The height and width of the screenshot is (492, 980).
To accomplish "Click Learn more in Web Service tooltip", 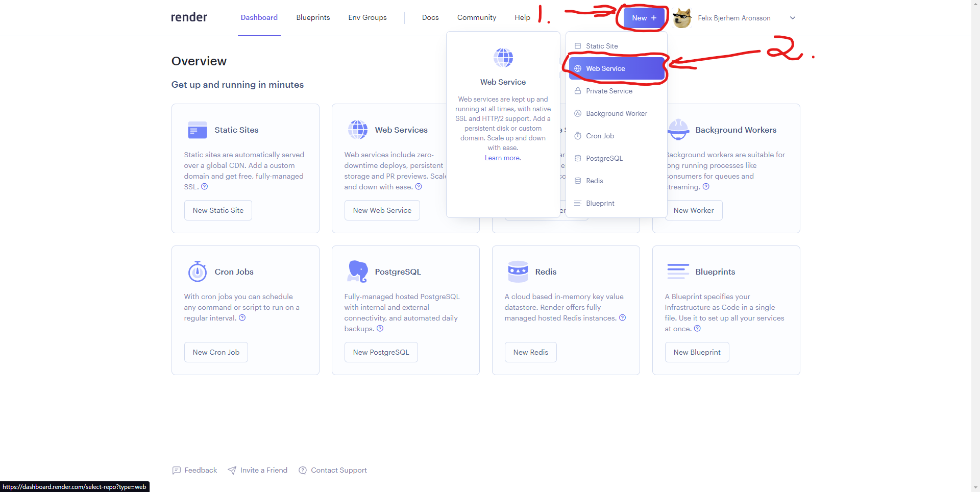I will pos(503,158).
